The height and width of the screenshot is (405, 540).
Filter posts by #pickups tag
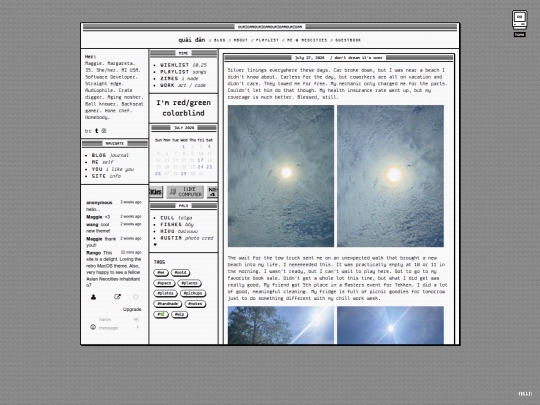click(193, 293)
